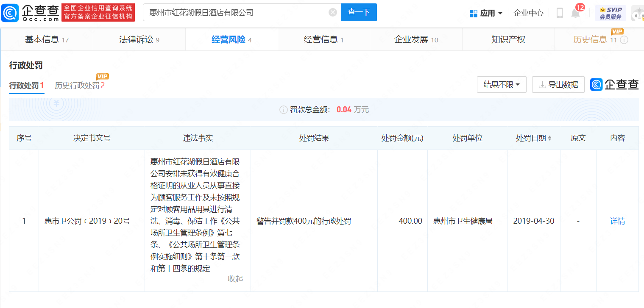The width and height of the screenshot is (644, 308).
Task: Open the 企业发展 tab
Action: pos(416,40)
